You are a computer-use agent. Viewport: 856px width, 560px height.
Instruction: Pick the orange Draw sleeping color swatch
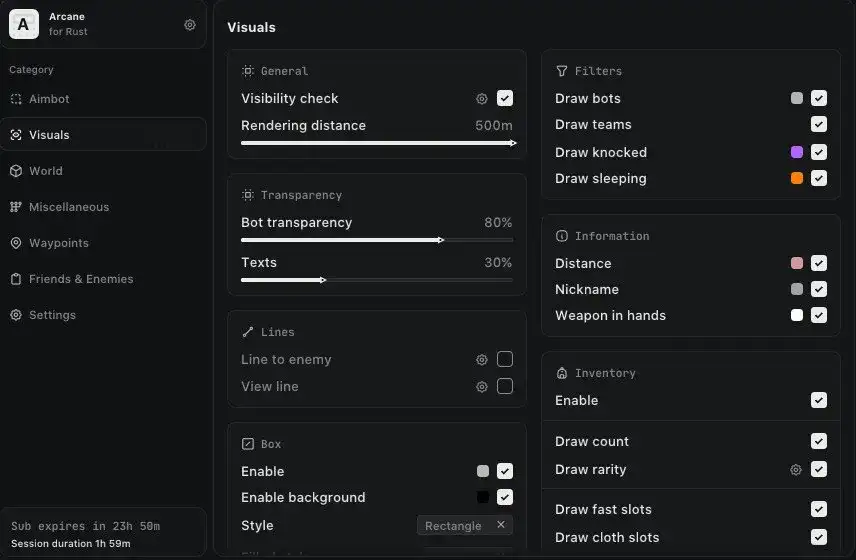[797, 179]
